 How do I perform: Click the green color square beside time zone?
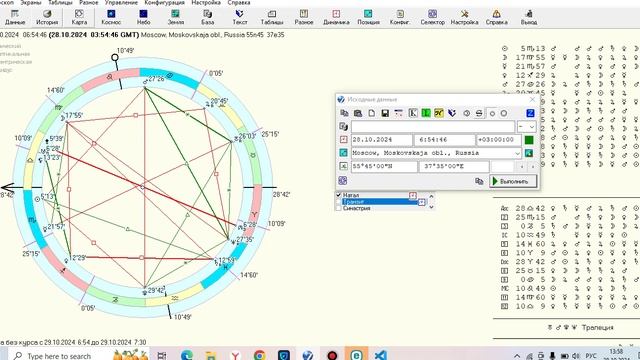point(529,140)
